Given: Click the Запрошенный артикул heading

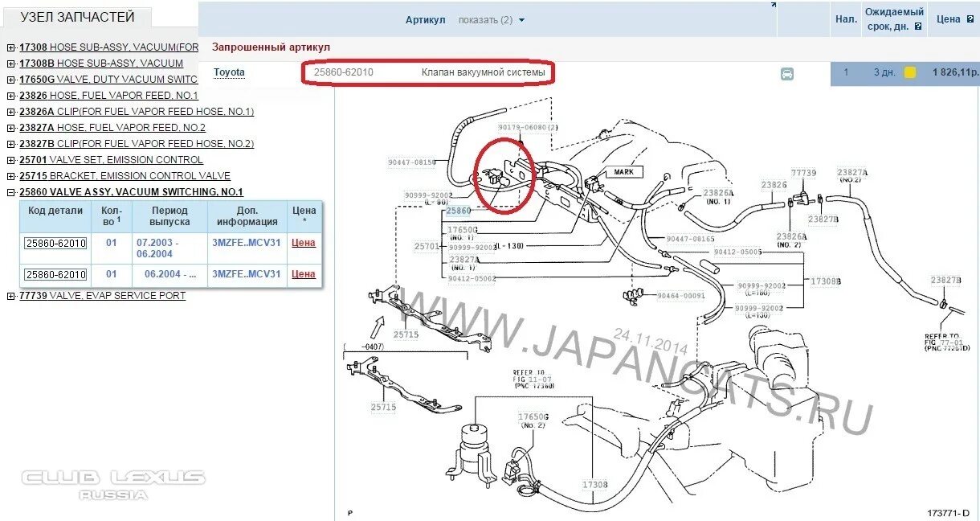Looking at the screenshot, I should 271,47.
